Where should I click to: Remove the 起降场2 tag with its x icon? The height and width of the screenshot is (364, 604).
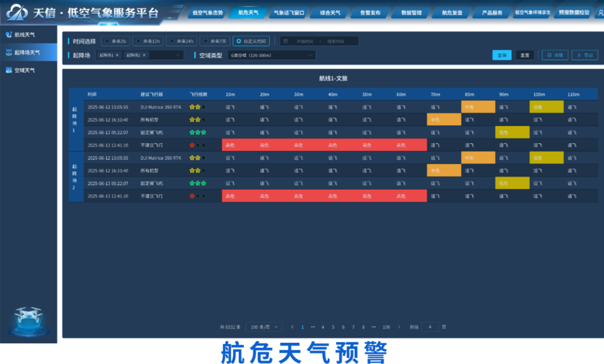point(144,55)
